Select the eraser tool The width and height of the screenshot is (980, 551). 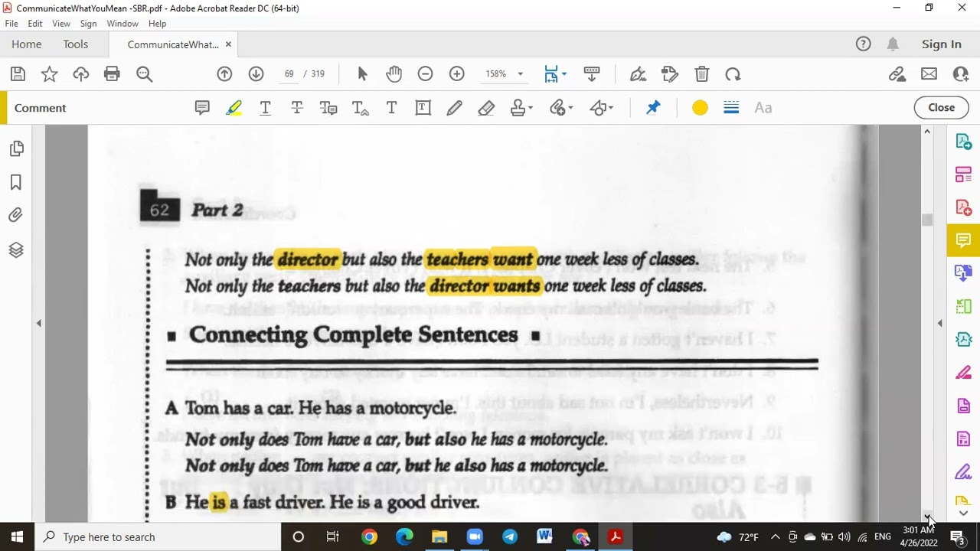485,108
